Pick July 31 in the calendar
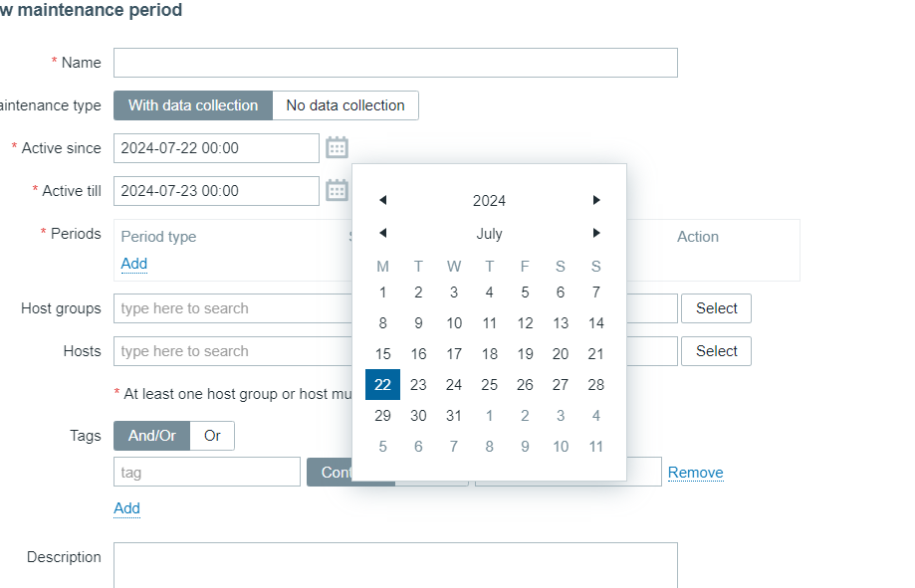The image size is (915, 588). pyautogui.click(x=454, y=416)
